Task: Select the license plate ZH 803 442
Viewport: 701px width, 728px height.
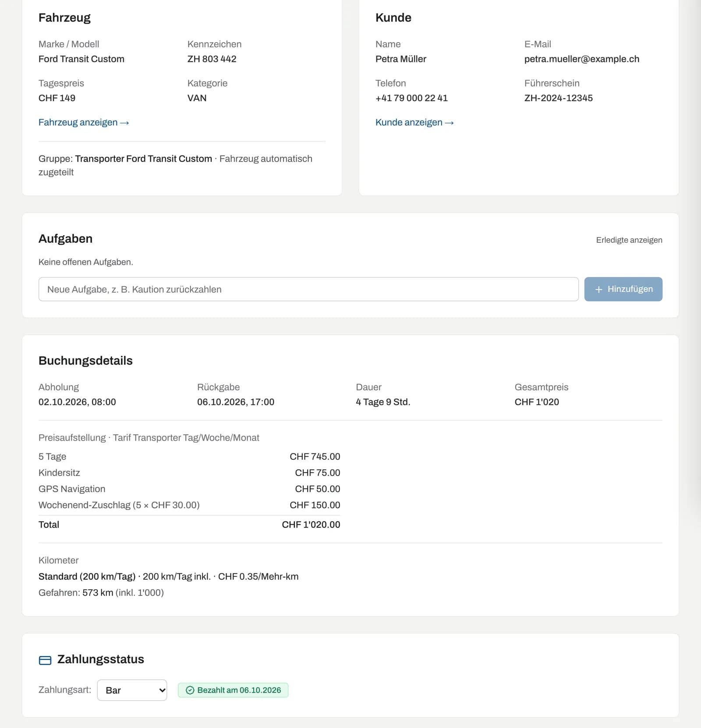Action: point(212,59)
